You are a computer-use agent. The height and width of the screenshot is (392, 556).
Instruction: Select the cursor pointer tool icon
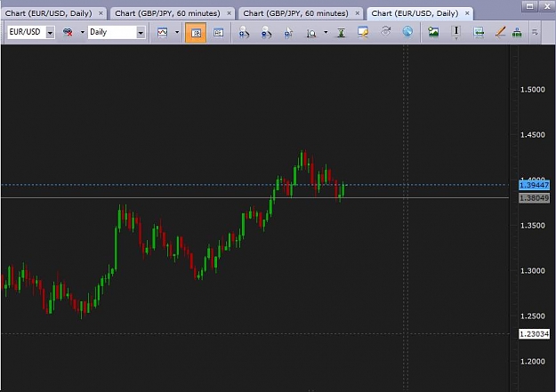288,32
